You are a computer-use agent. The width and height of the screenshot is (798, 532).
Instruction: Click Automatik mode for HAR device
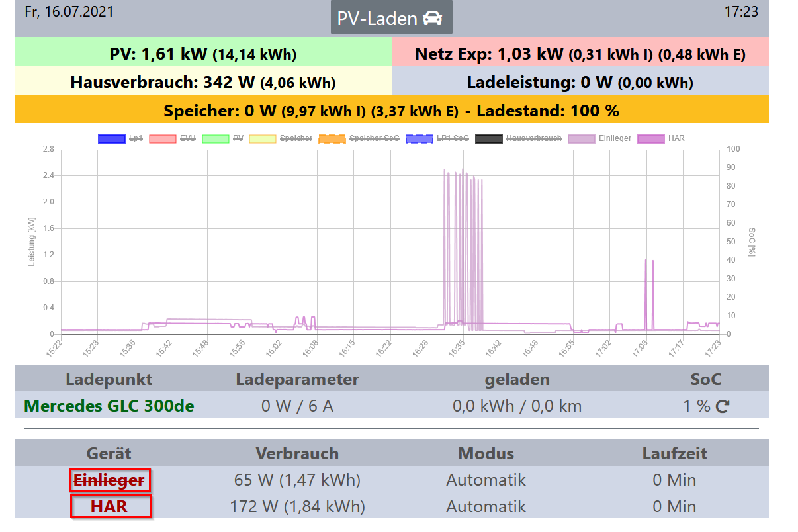pyautogui.click(x=486, y=507)
